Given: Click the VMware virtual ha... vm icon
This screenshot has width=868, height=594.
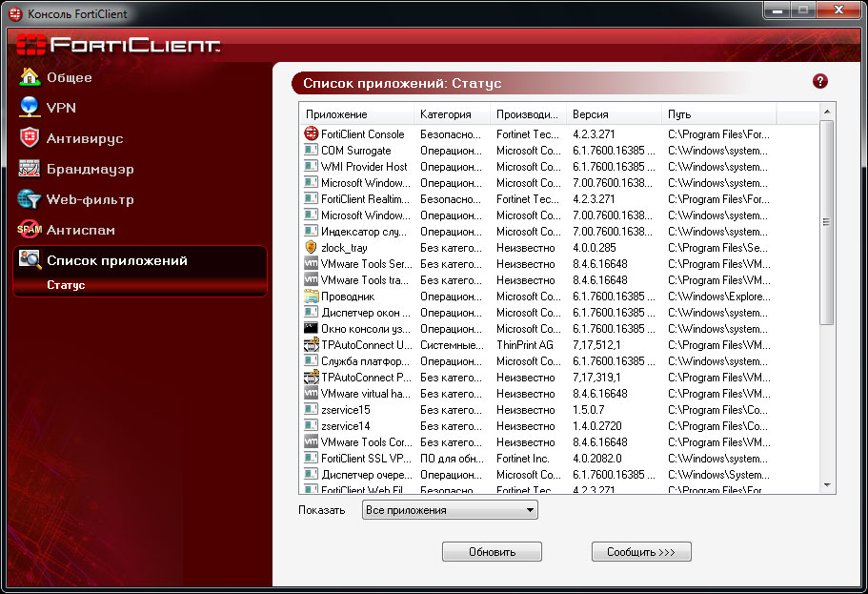Looking at the screenshot, I should click(x=312, y=394).
